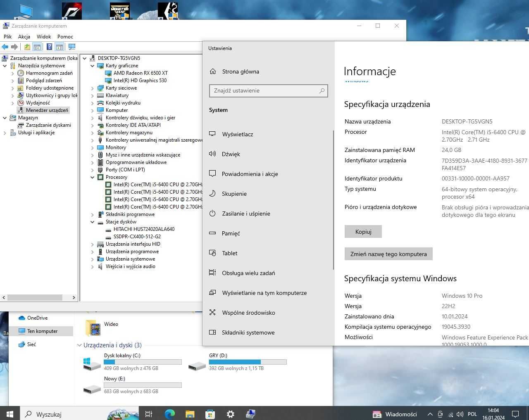
Task: Click the blue Help question mark icon
Action: tap(50, 47)
